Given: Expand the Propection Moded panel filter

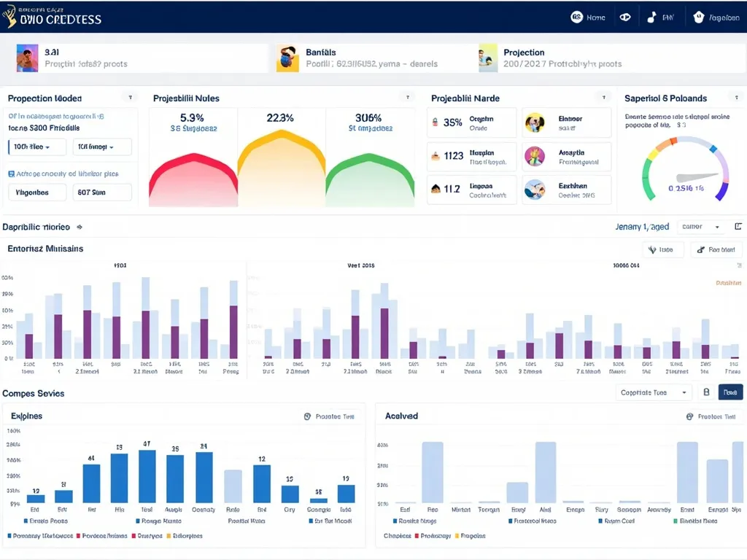Looking at the screenshot, I should point(130,98).
